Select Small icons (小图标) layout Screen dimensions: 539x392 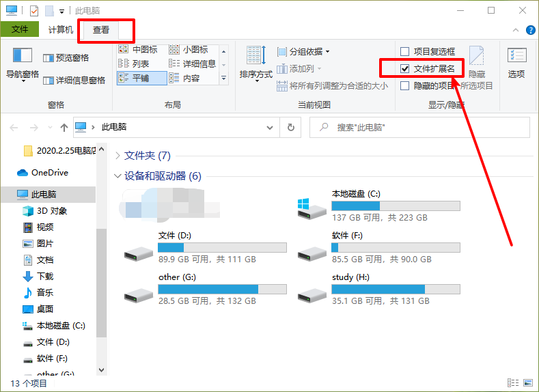click(x=189, y=49)
